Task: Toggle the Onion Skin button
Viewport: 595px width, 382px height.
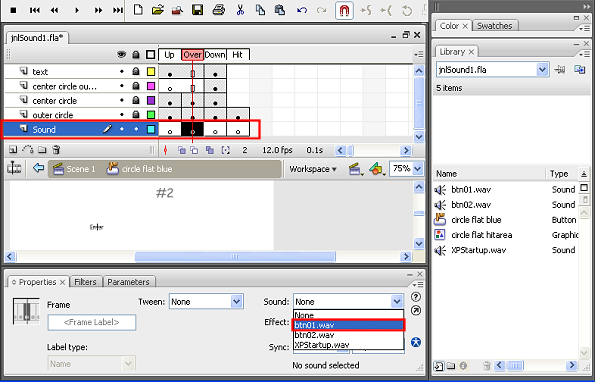Action: pos(182,150)
